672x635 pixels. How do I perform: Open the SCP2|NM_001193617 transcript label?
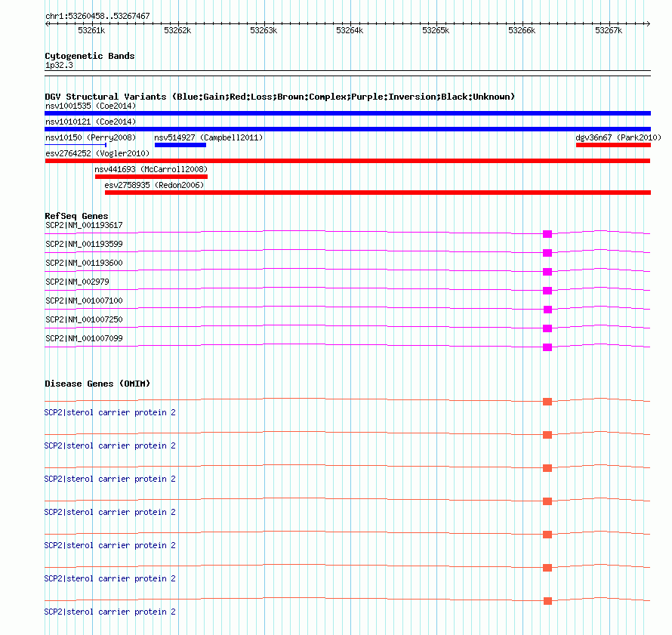click(84, 225)
